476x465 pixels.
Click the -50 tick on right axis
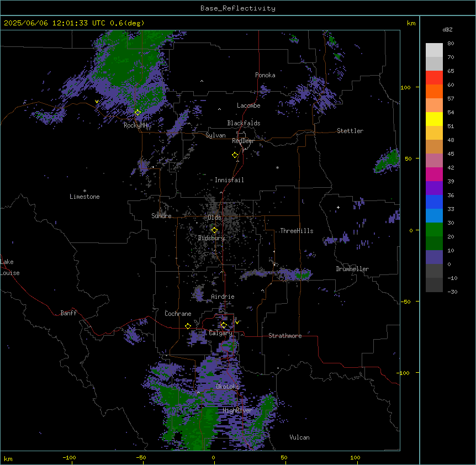point(405,302)
